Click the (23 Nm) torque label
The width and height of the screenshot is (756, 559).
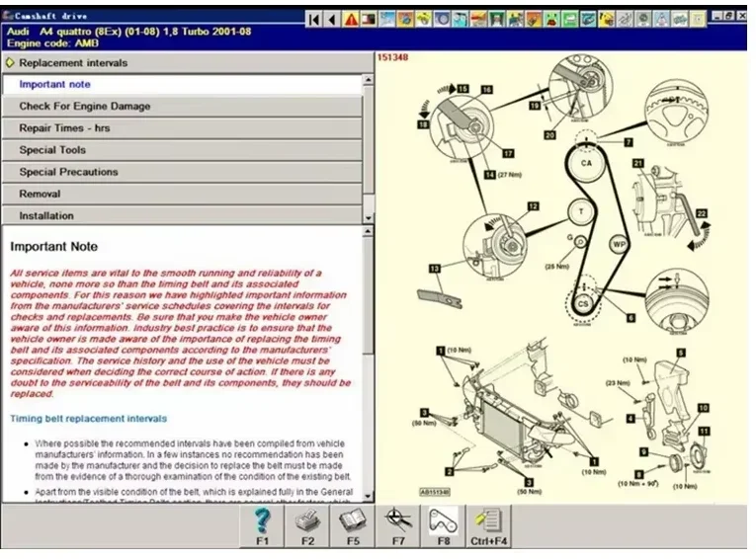click(618, 383)
